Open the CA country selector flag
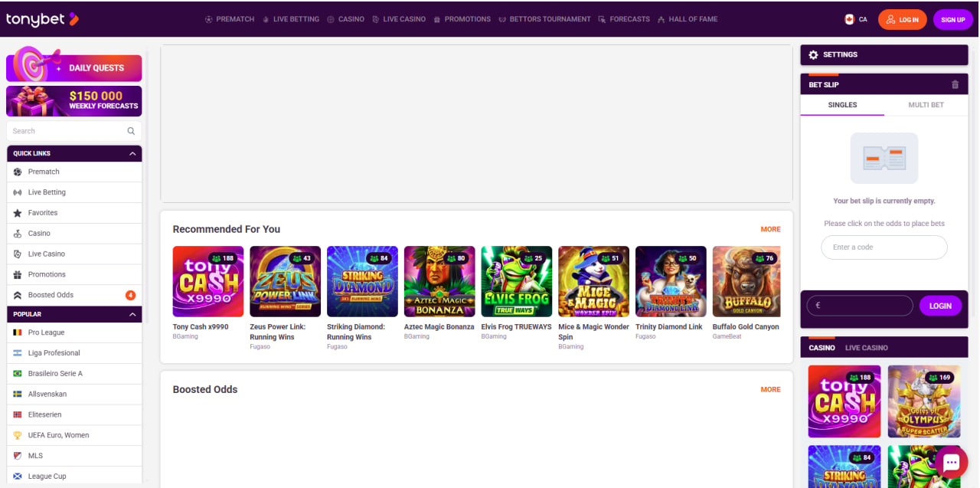The width and height of the screenshot is (980, 488). coord(848,20)
